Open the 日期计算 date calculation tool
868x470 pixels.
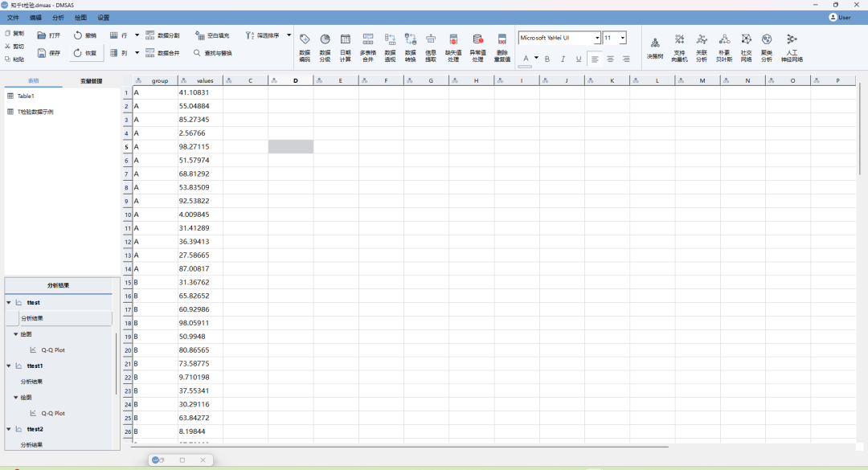pos(345,47)
